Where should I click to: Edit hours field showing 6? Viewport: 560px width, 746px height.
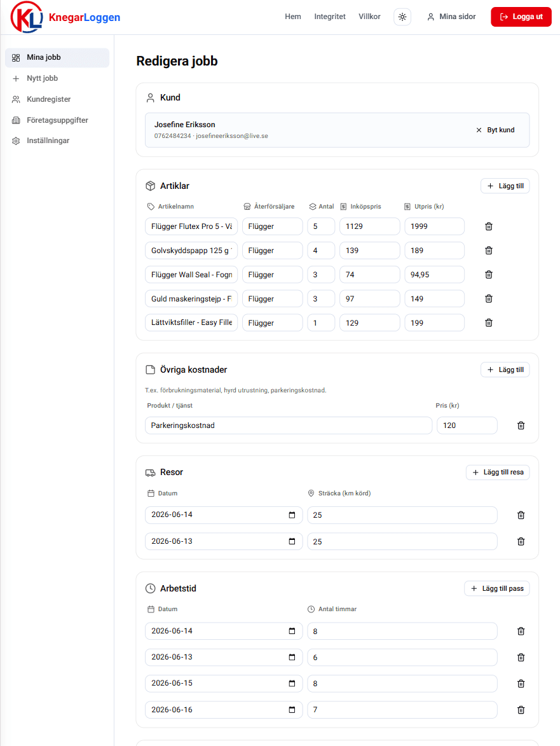coord(402,657)
